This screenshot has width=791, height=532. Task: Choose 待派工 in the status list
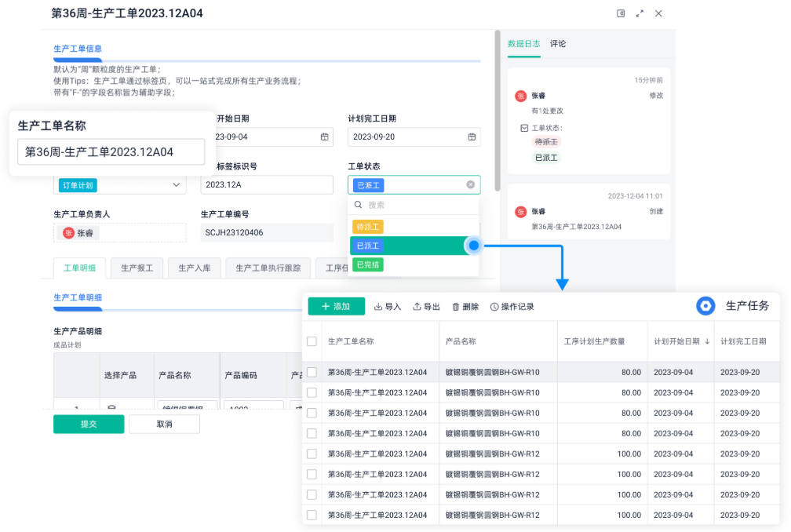(x=367, y=226)
